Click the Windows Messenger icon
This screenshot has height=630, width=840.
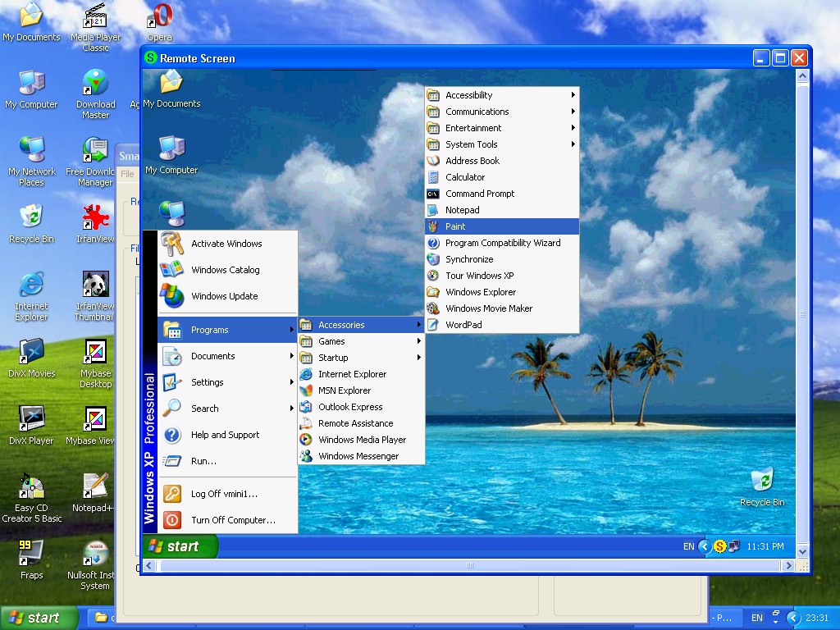[306, 456]
